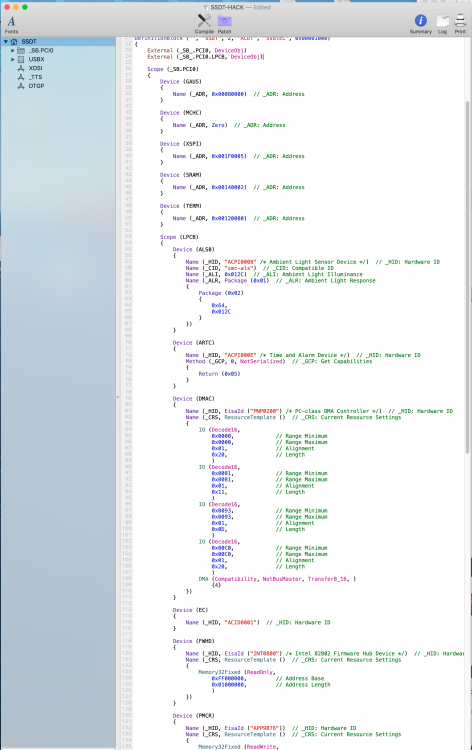Click the 0xFF000000 address base value

pyautogui.click(x=228, y=679)
